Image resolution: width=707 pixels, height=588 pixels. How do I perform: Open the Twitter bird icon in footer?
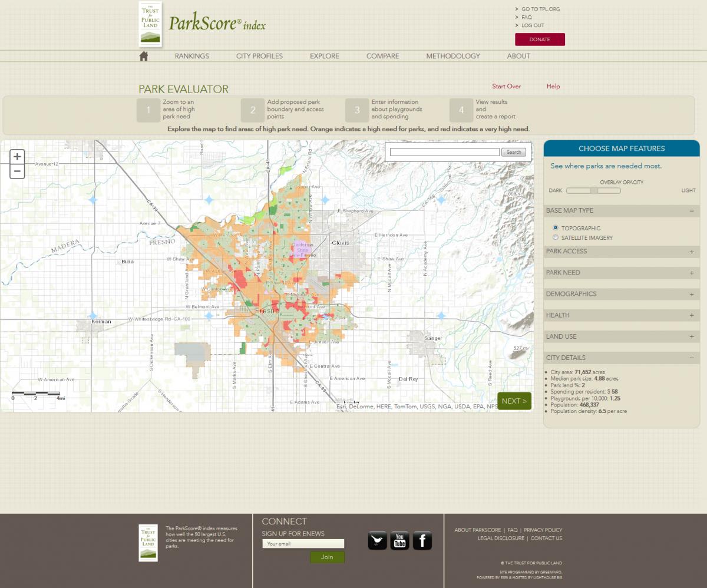378,540
